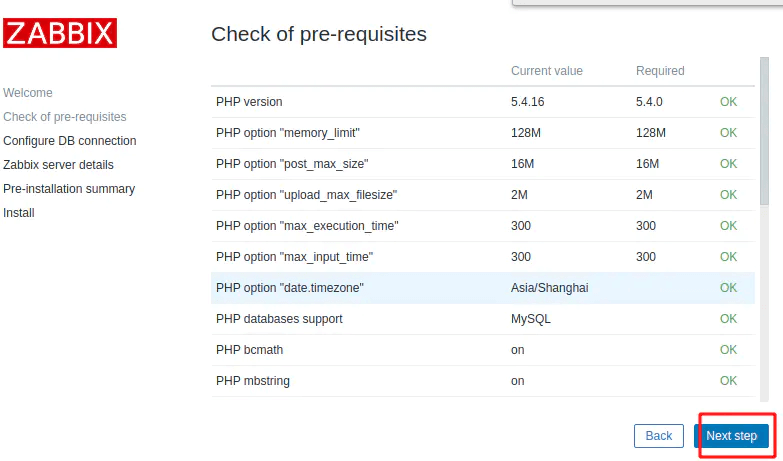Jump to the Install step
This screenshot has width=783, height=461.
tap(18, 213)
